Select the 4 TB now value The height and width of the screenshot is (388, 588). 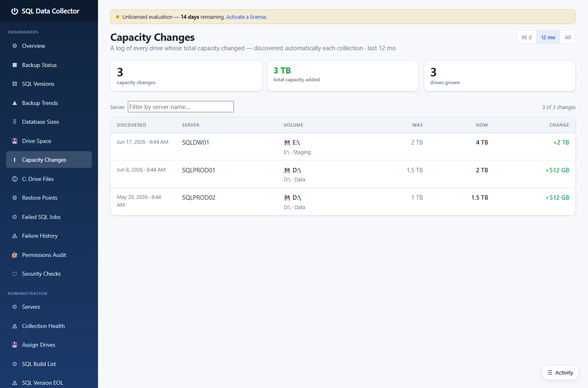click(482, 143)
